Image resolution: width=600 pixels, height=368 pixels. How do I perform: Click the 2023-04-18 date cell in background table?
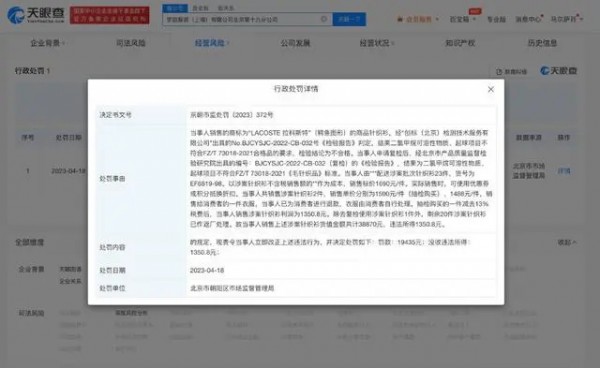tap(68, 171)
